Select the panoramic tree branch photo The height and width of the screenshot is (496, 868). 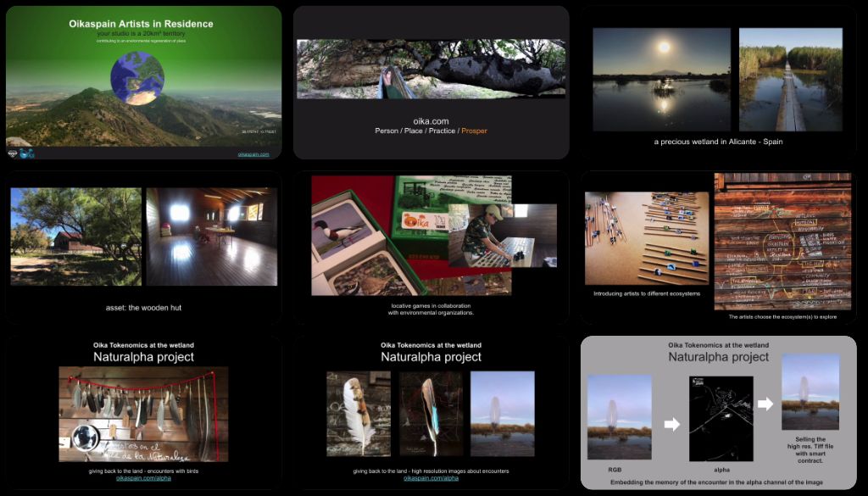coord(431,70)
